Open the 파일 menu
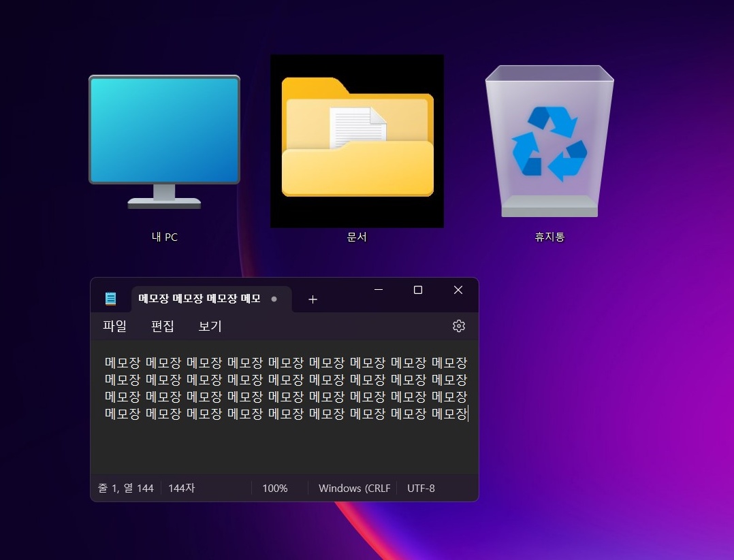Viewport: 734px width, 560px height. [114, 326]
